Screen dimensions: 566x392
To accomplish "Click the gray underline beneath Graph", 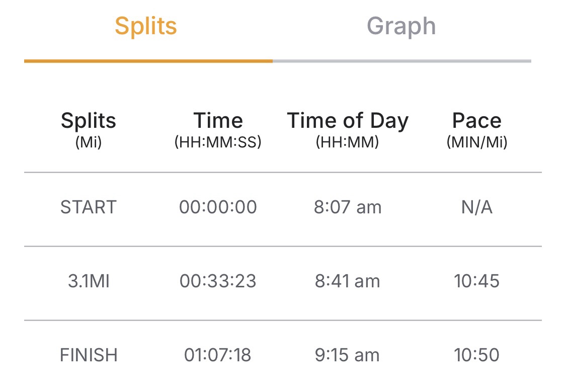I will coord(401,61).
